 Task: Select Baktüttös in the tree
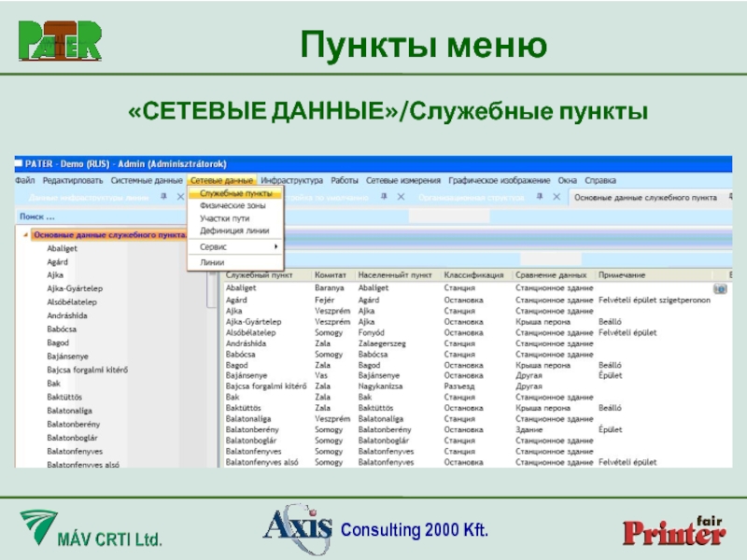(x=64, y=398)
